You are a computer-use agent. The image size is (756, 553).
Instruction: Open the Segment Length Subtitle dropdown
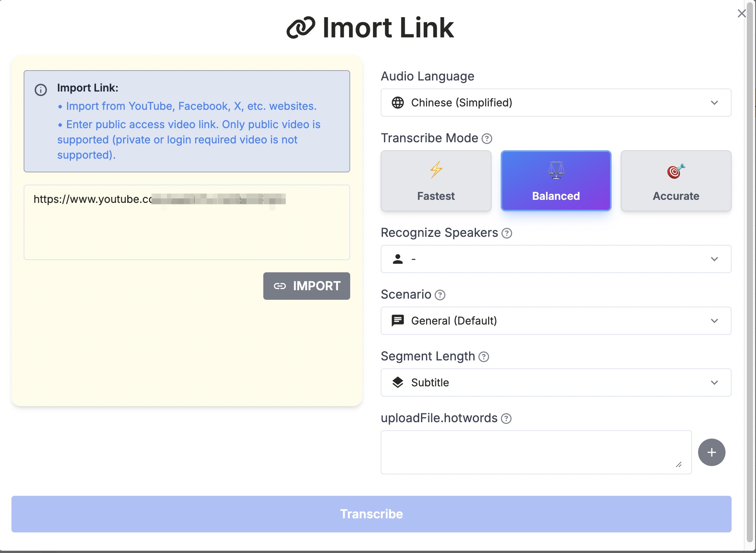(556, 383)
